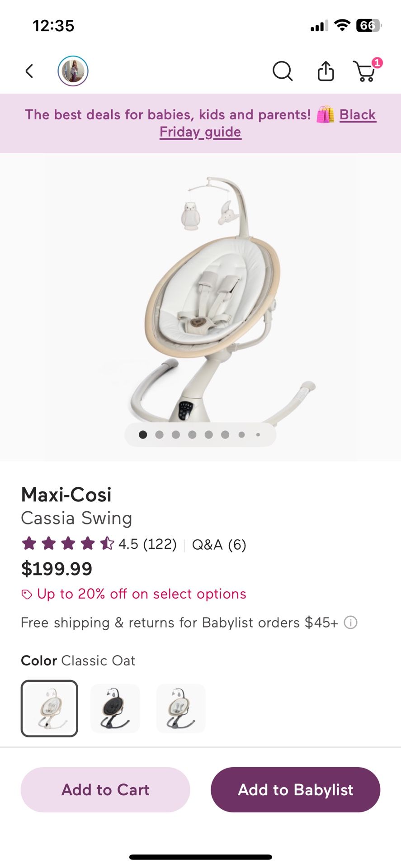The width and height of the screenshot is (401, 868).
Task: View the 4.5 star ratings with 122 reviews
Action: click(x=146, y=544)
